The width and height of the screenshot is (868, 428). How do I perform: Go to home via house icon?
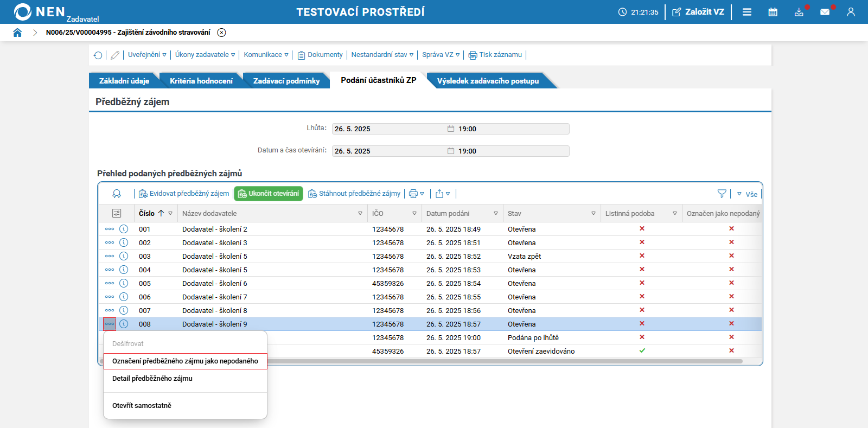coord(17,33)
